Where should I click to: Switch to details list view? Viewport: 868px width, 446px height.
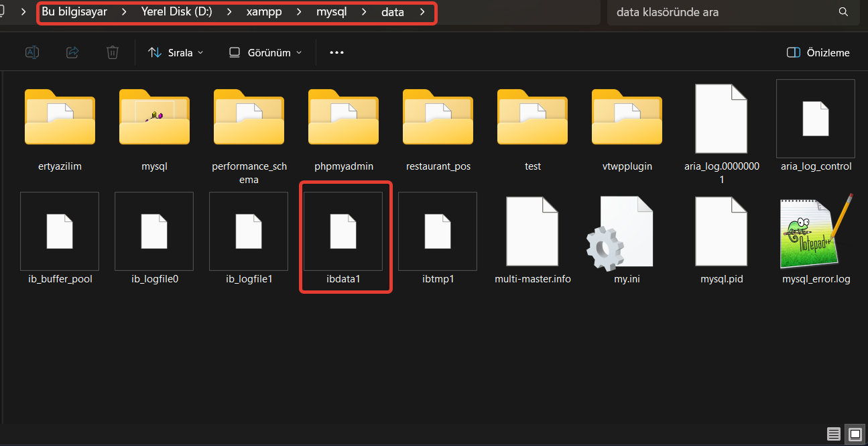(x=834, y=433)
